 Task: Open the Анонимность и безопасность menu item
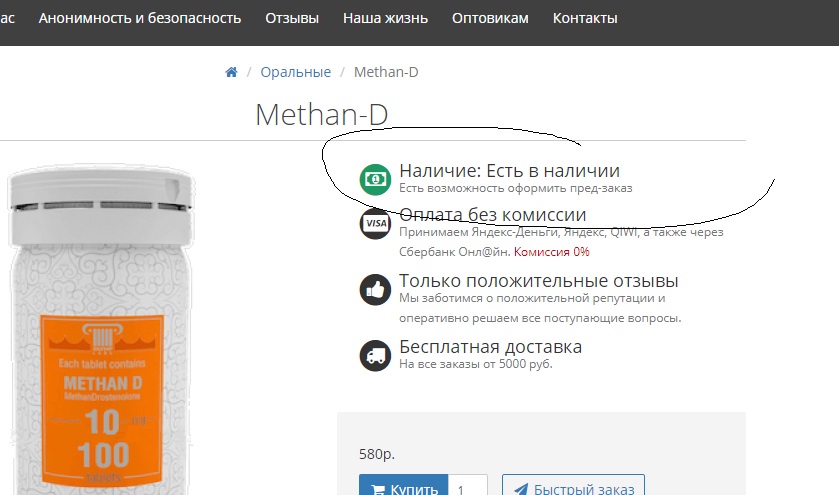tap(140, 18)
